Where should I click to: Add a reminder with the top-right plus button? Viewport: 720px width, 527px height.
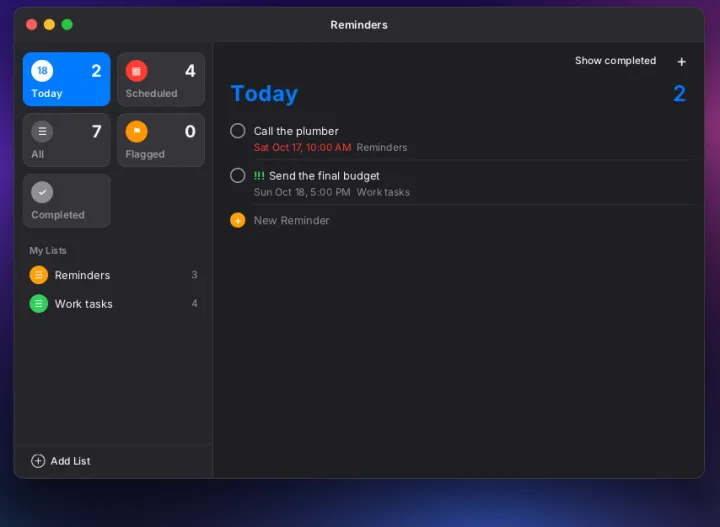tap(681, 62)
